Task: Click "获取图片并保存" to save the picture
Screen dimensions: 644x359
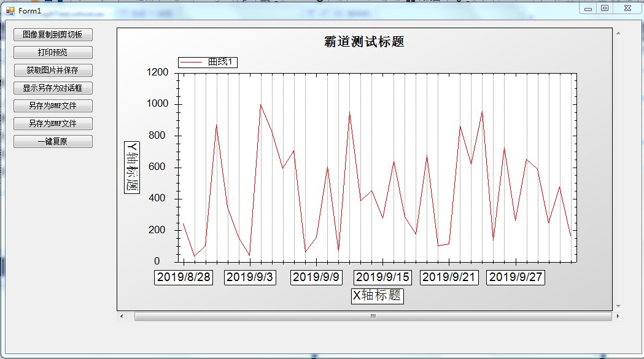Action: [52, 70]
